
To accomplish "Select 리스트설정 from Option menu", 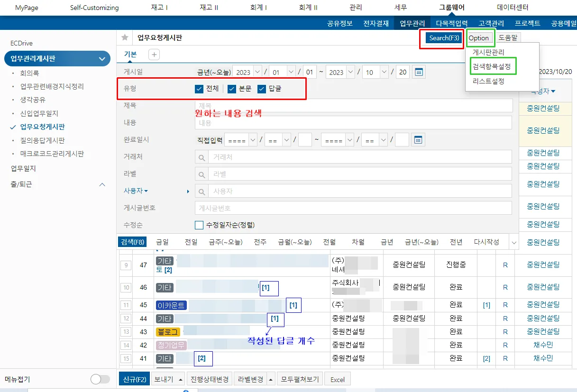I will (x=488, y=81).
